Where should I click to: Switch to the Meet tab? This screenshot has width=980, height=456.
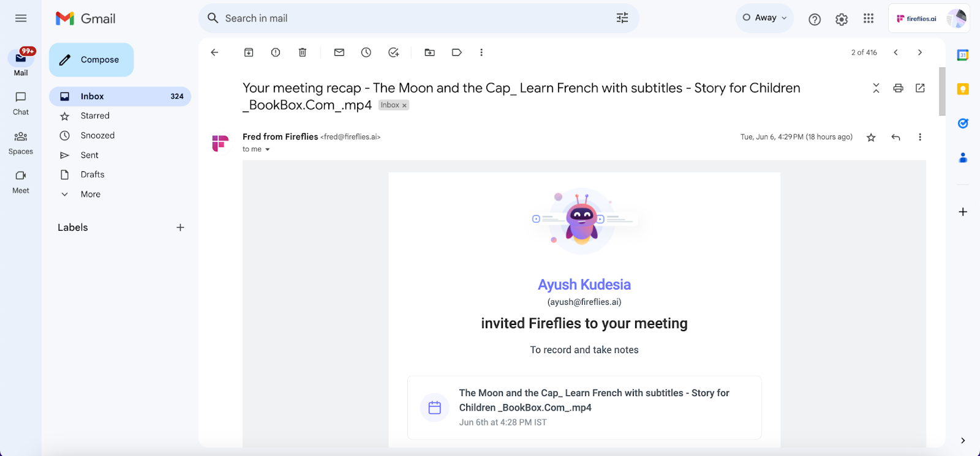[x=21, y=182]
